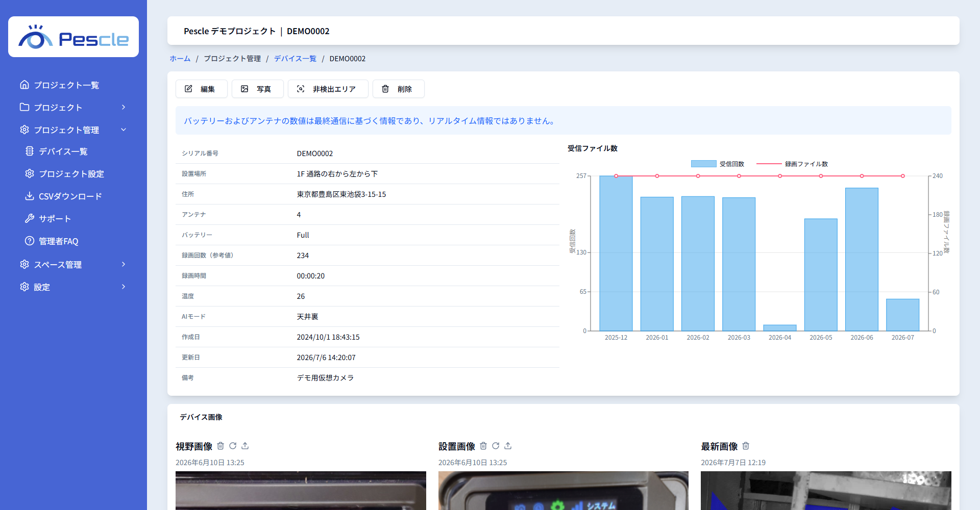The height and width of the screenshot is (510, 980).
Task: Refresh the 視野画像 with its reload icon
Action: coord(233,446)
